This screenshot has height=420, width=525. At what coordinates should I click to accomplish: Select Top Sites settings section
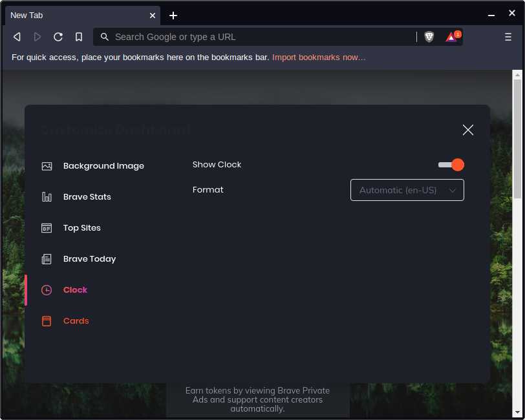pos(81,228)
